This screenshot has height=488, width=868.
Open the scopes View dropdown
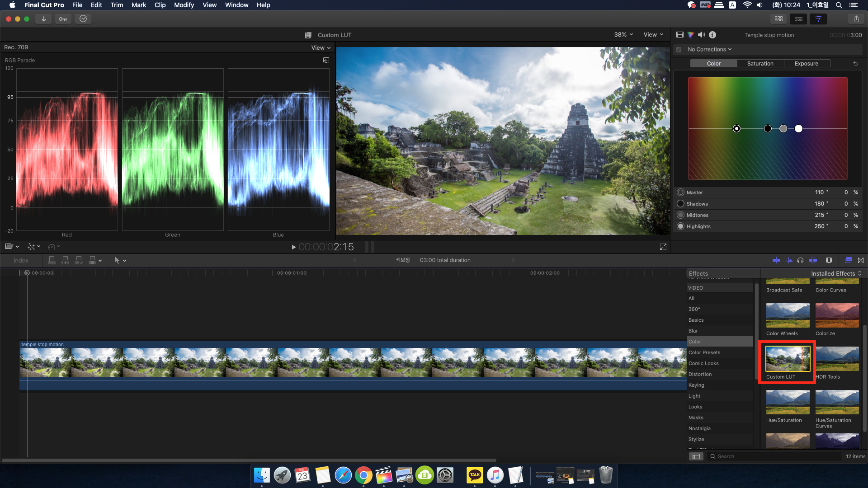coord(321,47)
